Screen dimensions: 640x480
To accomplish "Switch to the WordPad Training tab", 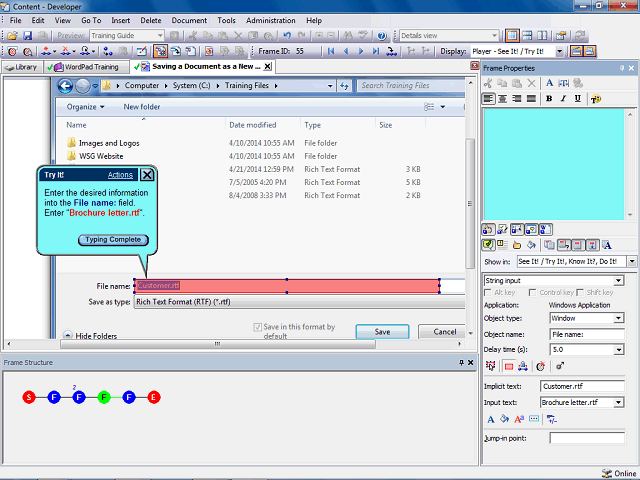I will click(86, 67).
